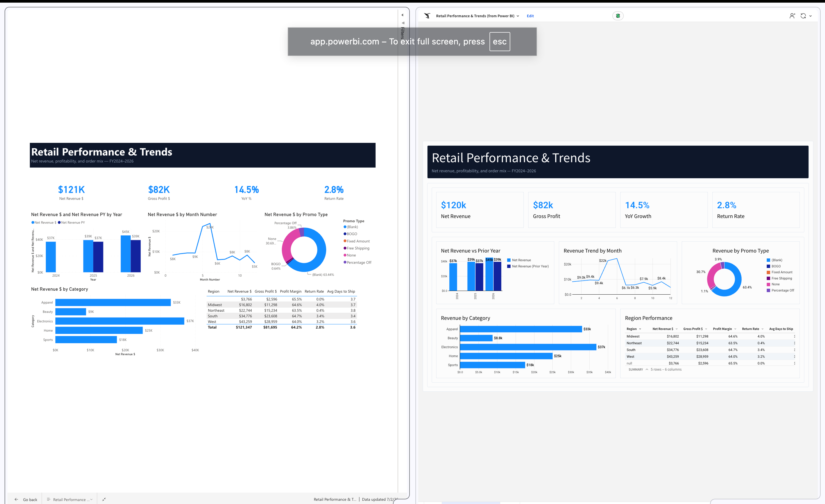Screen dimensions: 825x504
Task: Select Percentage Off in Power BI legend
Action: click(357, 263)
